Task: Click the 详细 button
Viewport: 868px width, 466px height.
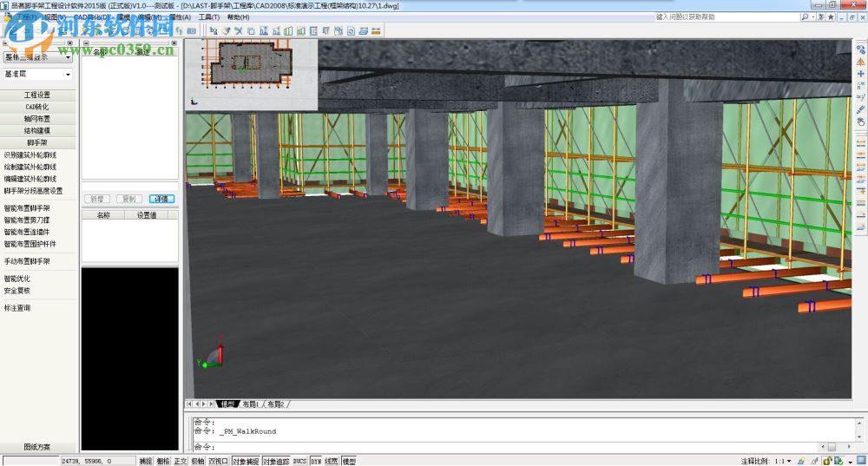Action: pyautogui.click(x=161, y=199)
